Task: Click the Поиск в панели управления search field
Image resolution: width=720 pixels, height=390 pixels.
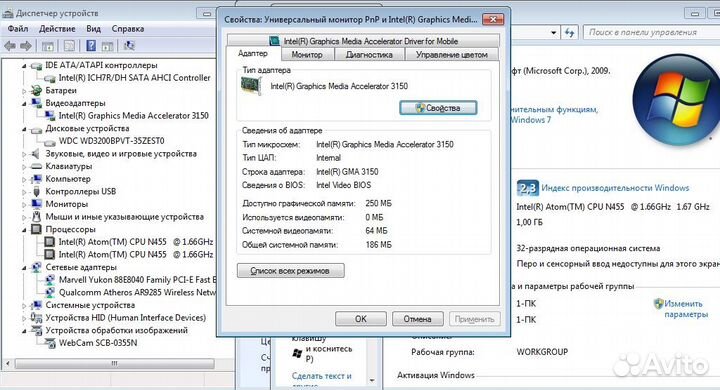Action: pyautogui.click(x=652, y=33)
